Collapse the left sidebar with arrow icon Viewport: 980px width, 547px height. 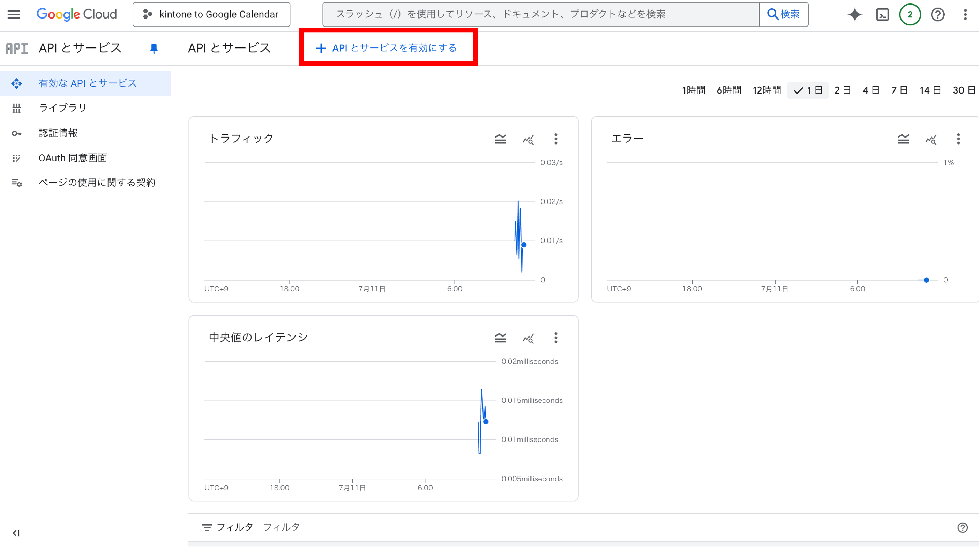16,533
